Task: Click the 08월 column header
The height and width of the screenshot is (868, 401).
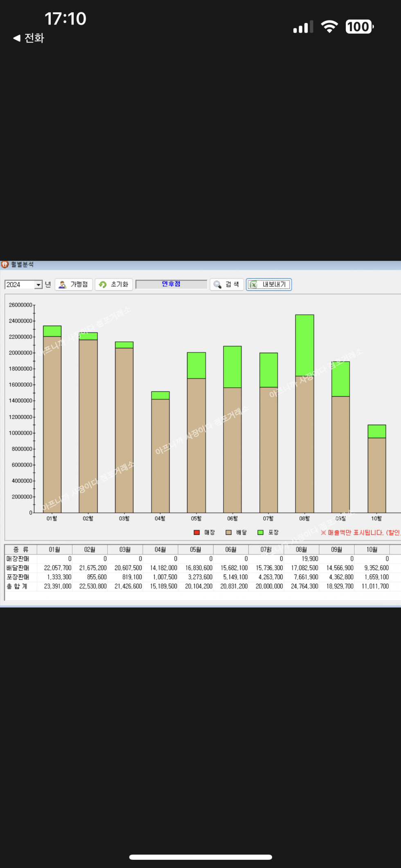Action: pyautogui.click(x=301, y=549)
